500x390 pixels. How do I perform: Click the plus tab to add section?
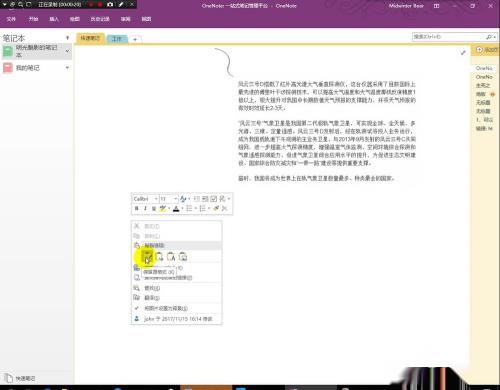coord(135,39)
